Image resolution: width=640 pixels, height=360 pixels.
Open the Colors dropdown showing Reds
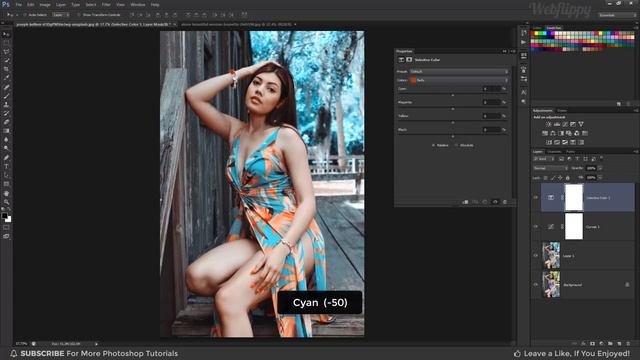click(x=459, y=80)
